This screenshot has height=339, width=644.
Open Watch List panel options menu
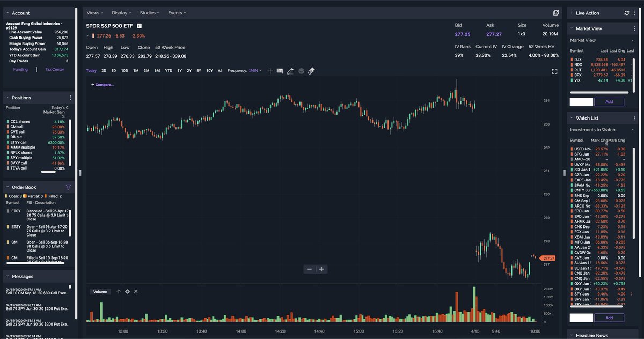tap(634, 118)
